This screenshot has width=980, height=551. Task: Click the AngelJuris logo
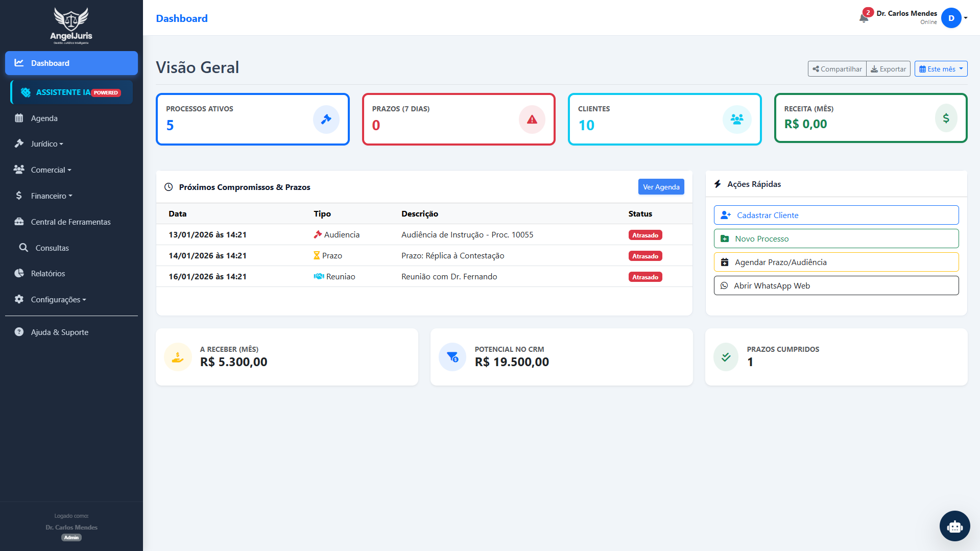pyautogui.click(x=71, y=26)
